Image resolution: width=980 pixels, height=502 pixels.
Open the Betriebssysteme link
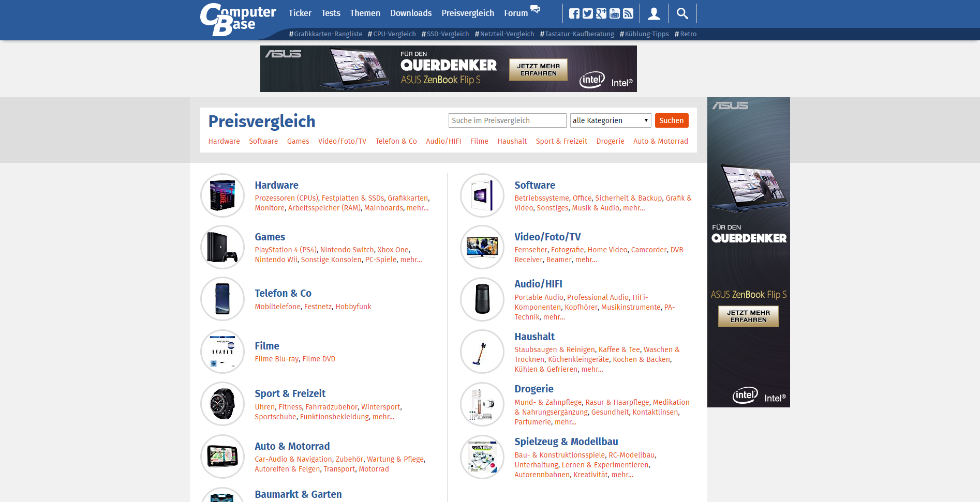pyautogui.click(x=541, y=198)
